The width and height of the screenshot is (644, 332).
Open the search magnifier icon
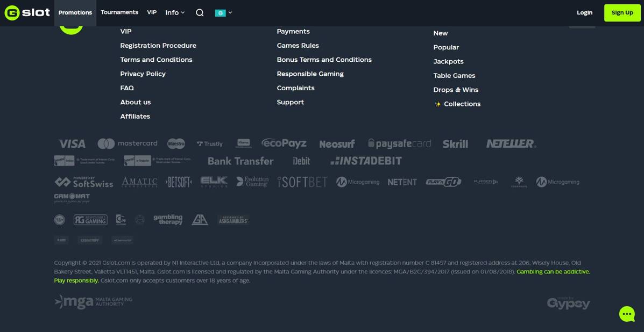coord(200,12)
